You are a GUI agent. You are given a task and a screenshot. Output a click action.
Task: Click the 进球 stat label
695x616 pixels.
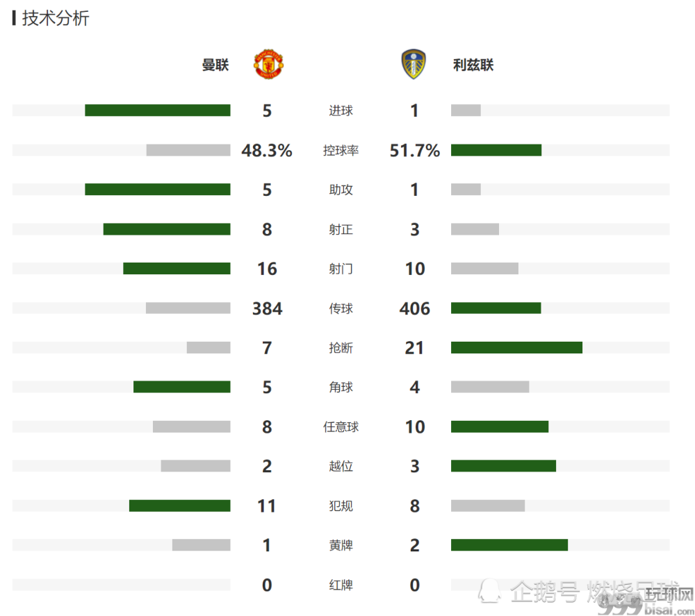341,110
